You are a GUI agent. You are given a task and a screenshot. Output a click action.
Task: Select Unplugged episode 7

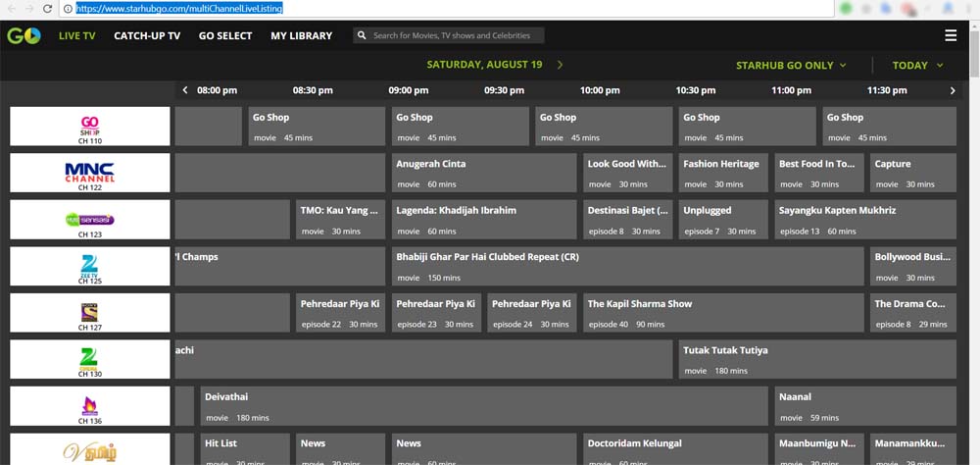coord(724,220)
